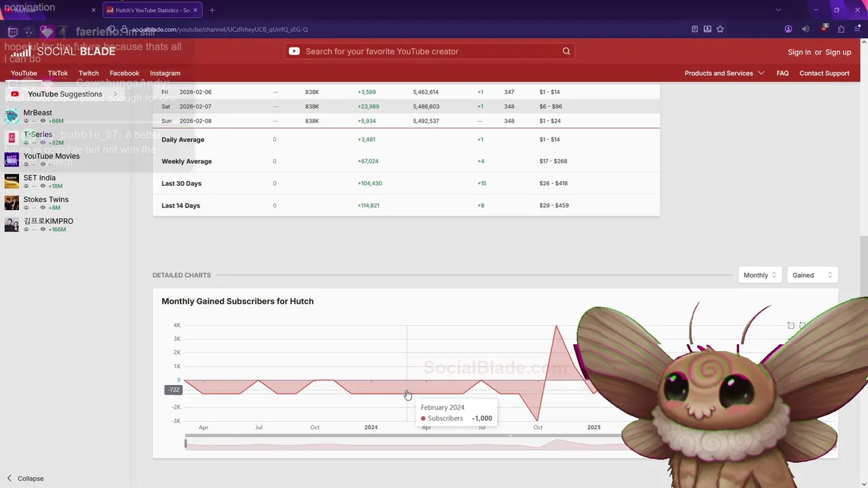Click the tracking protection shield icon

pyautogui.click(x=112, y=29)
